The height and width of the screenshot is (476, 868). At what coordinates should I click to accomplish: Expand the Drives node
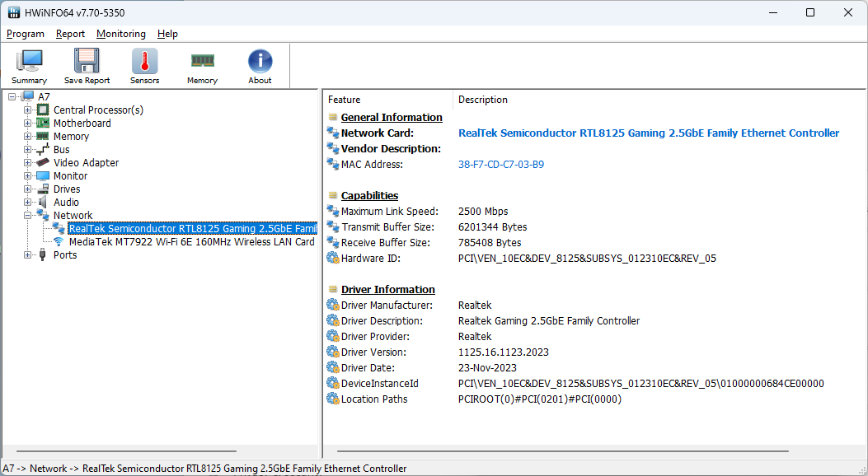pos(27,189)
